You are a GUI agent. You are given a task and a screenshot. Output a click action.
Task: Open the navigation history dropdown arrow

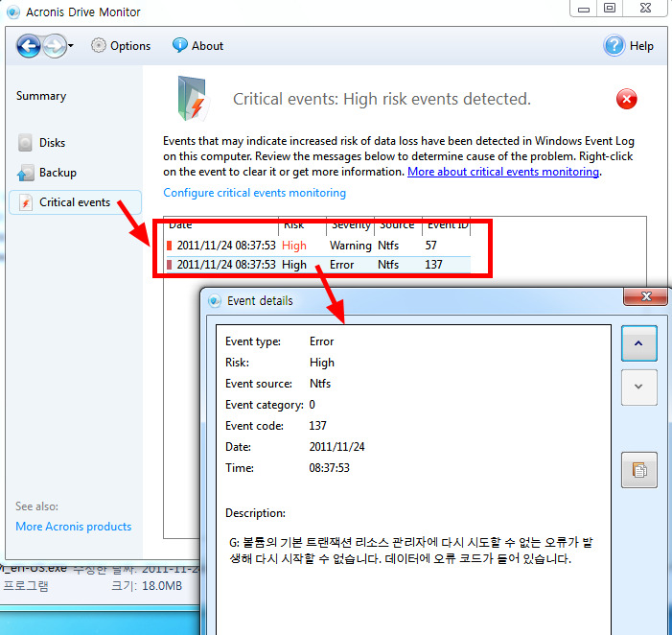[71, 46]
